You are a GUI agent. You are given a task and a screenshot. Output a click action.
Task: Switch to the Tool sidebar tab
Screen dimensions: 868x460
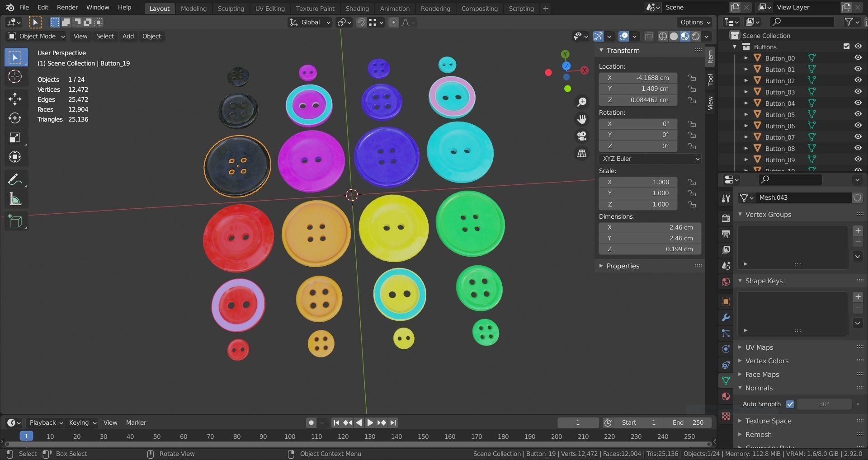coord(710,80)
